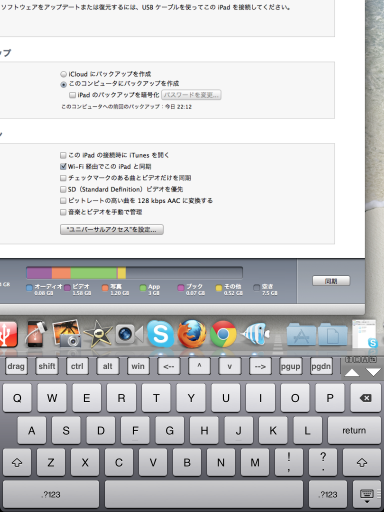Tap the space bar

tap(204, 495)
